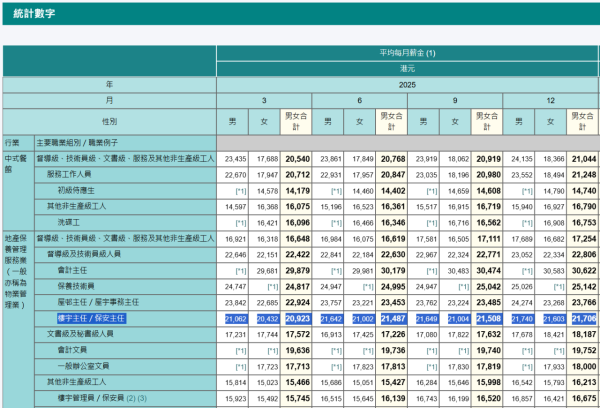Screen dimensions: 600x408
Task: Click the 29,879 total cell
Action: click(x=296, y=270)
